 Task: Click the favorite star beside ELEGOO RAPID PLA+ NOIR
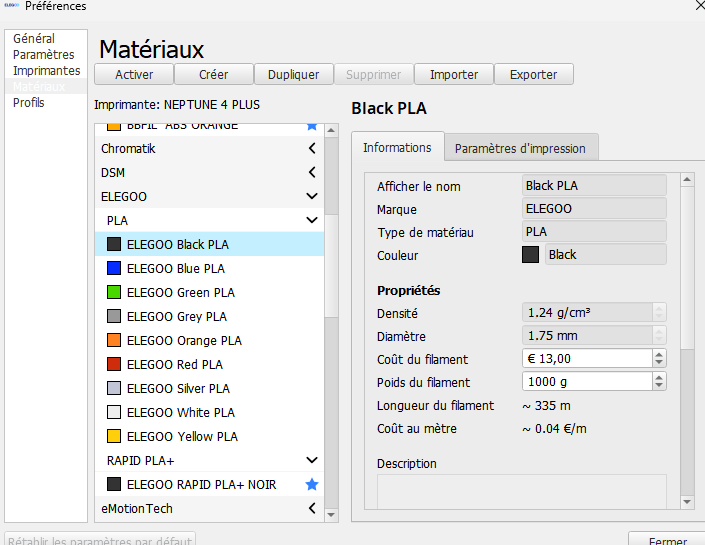click(312, 484)
